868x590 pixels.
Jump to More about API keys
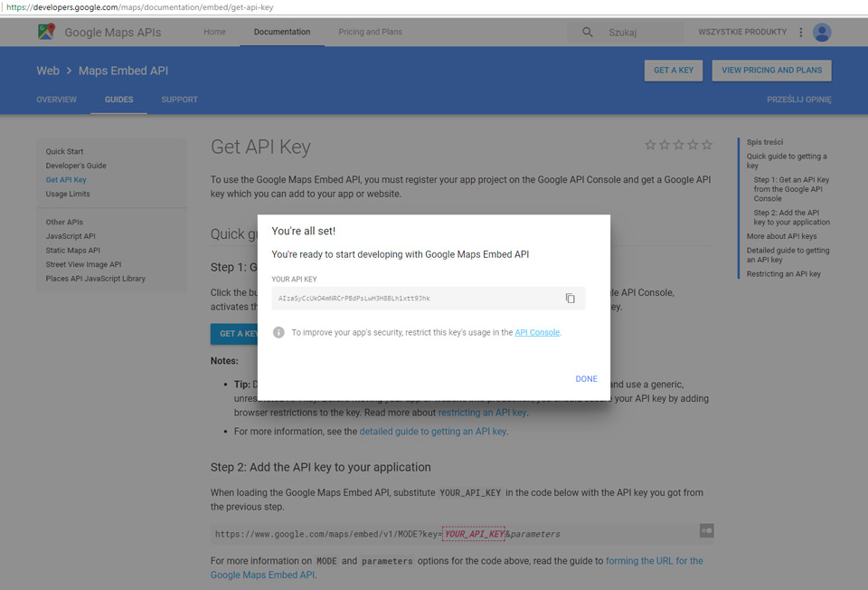(x=781, y=236)
